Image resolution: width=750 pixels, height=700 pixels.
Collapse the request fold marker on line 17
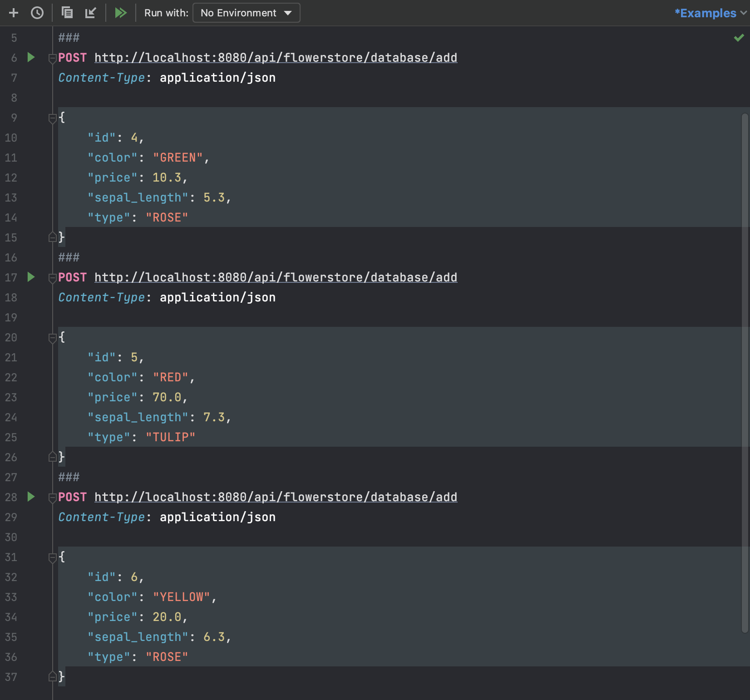click(53, 278)
